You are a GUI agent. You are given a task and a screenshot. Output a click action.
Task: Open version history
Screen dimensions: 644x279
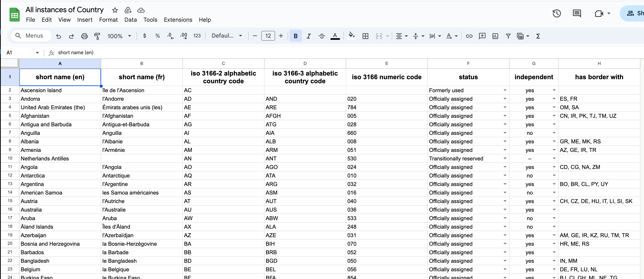557,13
